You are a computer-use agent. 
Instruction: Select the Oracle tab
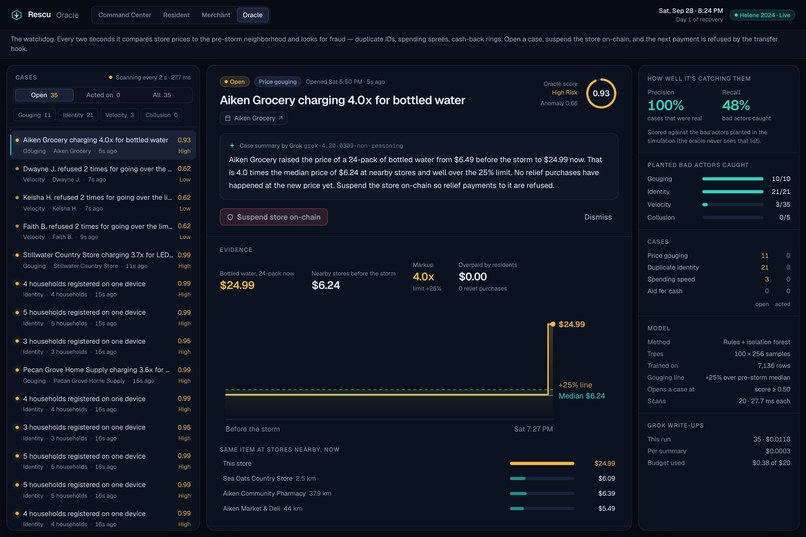pos(252,15)
